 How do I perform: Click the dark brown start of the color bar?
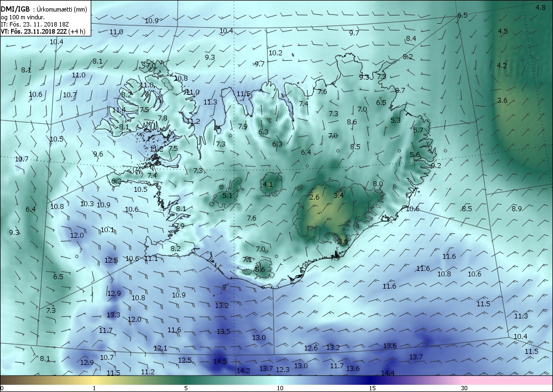point(11,380)
